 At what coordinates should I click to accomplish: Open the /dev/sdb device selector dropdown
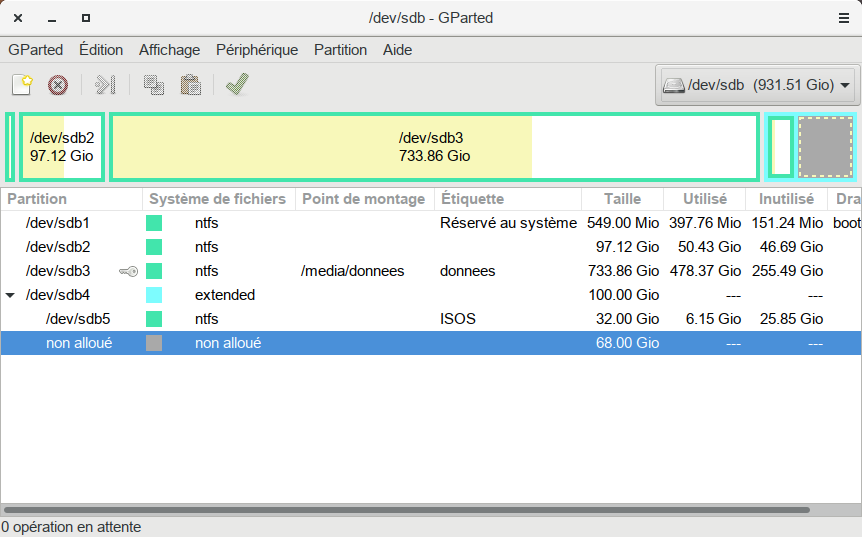coord(758,85)
